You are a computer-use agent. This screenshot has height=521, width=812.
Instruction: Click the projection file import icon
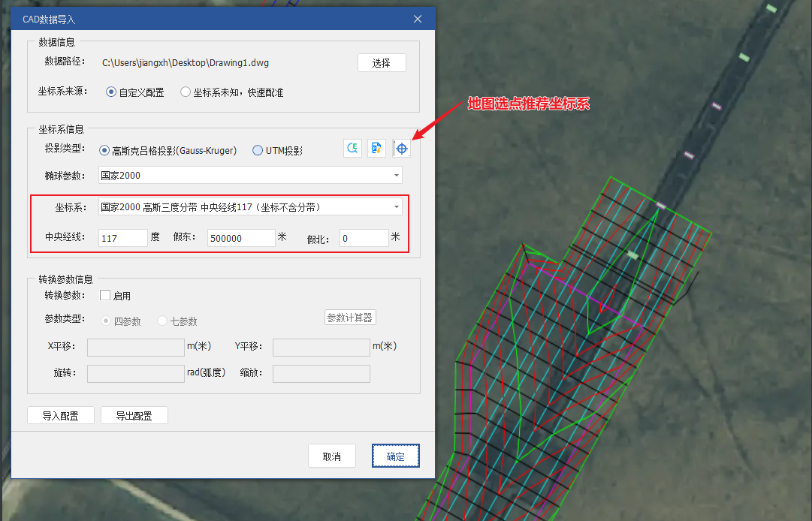tap(376, 149)
